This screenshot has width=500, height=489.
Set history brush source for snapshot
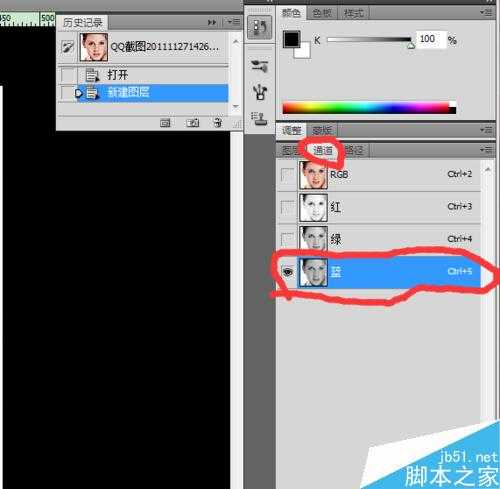pos(68,47)
